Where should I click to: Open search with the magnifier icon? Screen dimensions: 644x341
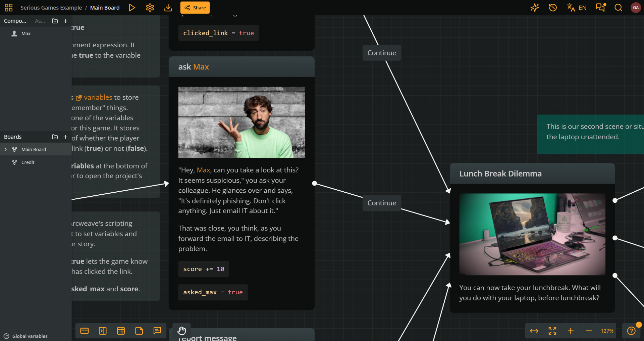tap(618, 8)
